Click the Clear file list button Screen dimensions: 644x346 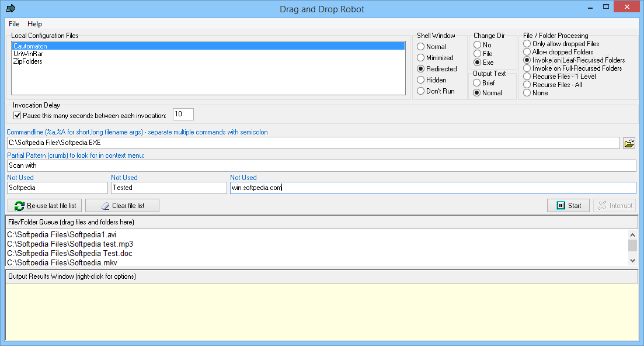(x=123, y=206)
